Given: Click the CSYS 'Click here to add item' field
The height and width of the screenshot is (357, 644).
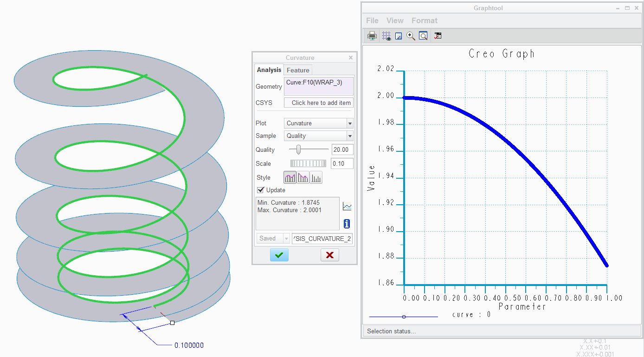Looking at the screenshot, I should click(319, 103).
